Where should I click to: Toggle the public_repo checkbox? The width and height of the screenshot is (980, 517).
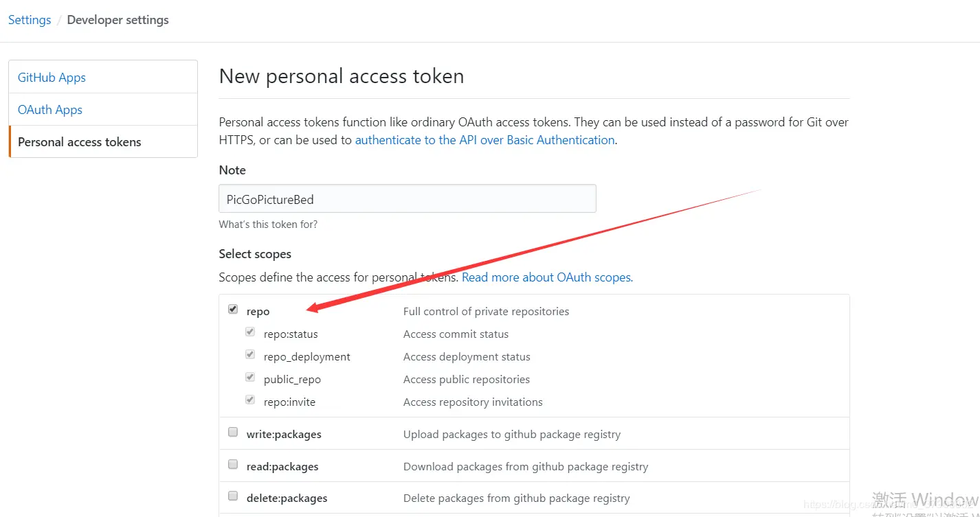[x=250, y=378]
